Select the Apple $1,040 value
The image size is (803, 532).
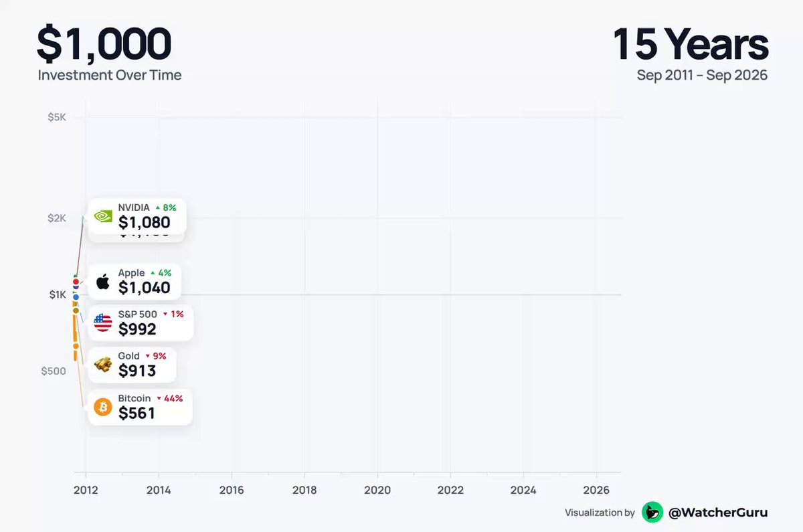click(x=144, y=288)
